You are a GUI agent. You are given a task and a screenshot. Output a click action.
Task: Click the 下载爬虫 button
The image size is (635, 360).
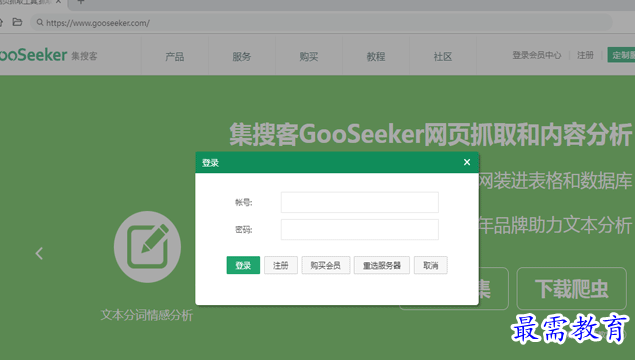(571, 289)
